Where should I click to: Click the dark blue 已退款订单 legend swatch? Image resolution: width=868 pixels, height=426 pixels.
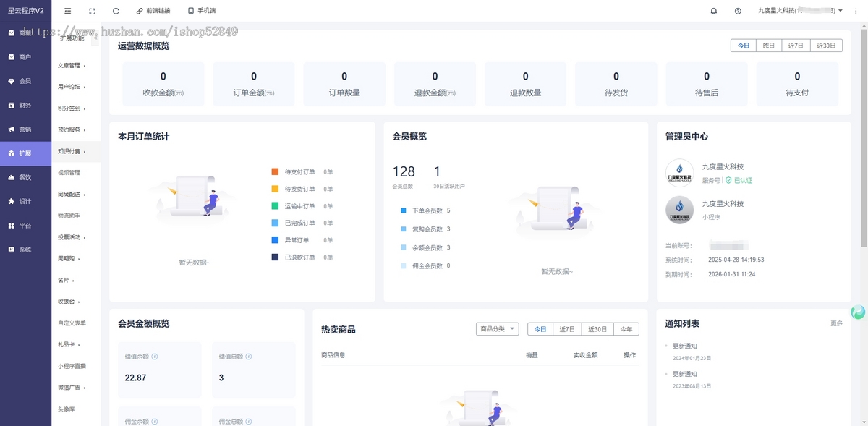click(275, 257)
